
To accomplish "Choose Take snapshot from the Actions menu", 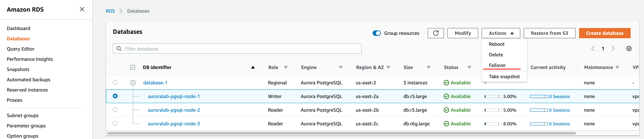I will tap(504, 77).
